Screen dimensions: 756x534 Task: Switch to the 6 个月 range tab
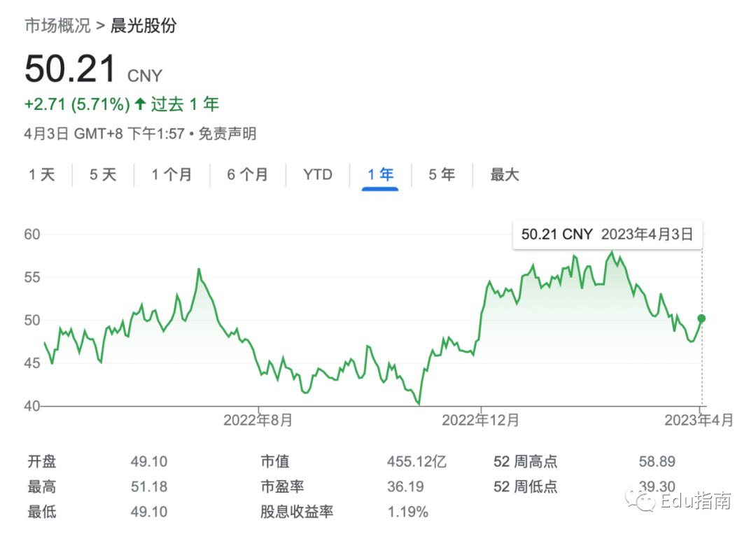click(247, 174)
